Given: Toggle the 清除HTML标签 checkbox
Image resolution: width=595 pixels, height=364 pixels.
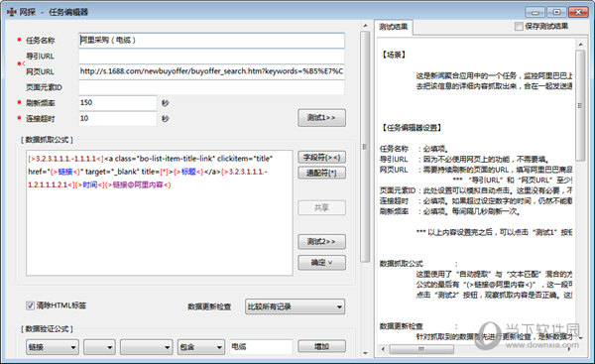Looking at the screenshot, I should click(31, 305).
